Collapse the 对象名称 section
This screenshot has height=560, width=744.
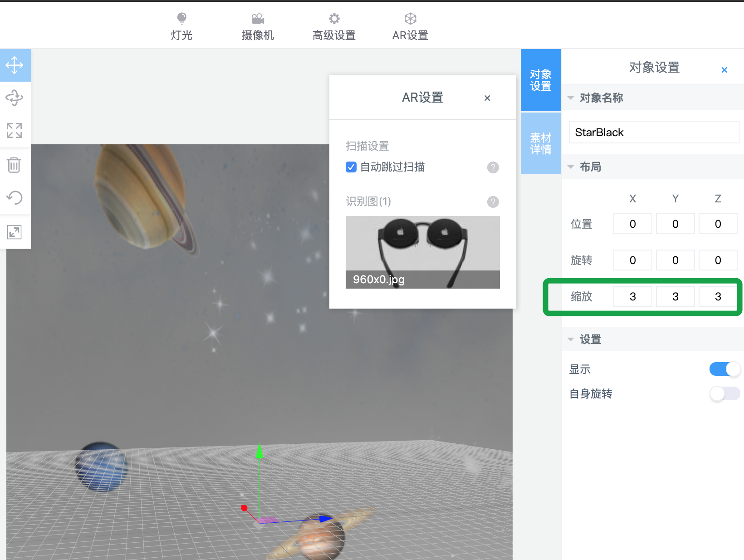point(571,98)
